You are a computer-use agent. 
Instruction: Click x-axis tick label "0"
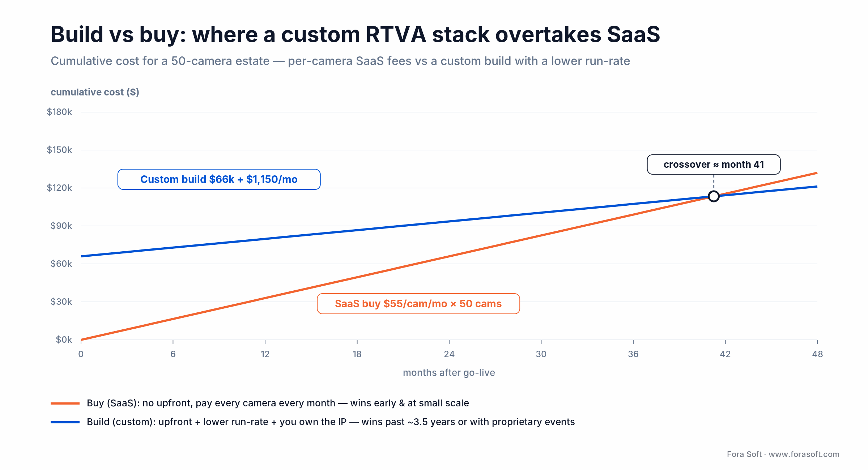coord(81,354)
